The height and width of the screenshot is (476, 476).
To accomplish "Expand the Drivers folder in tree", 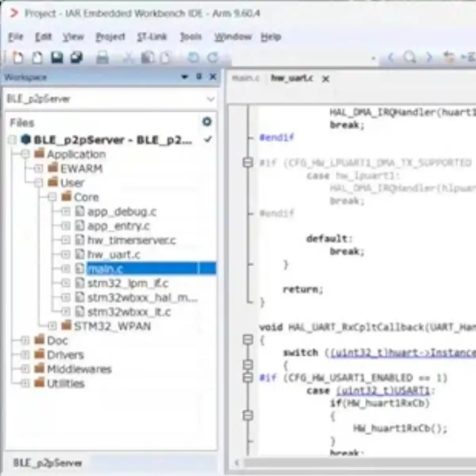I will pyautogui.click(x=25, y=355).
